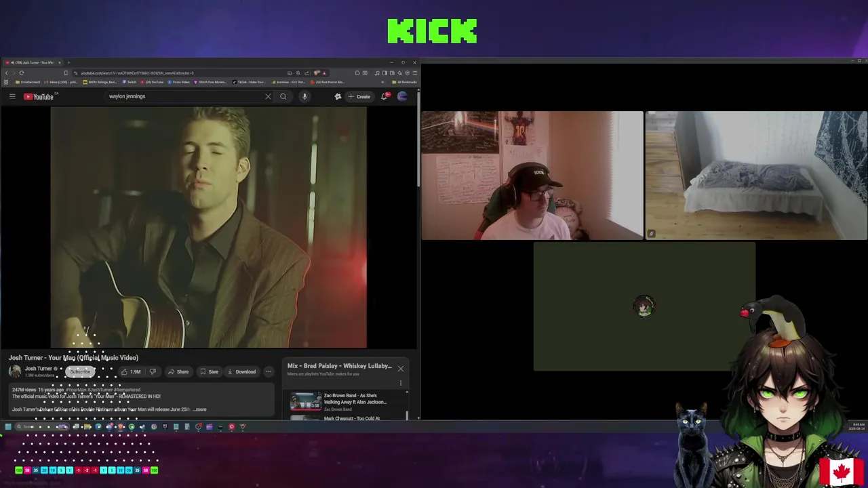Click the Download button

(x=241, y=371)
